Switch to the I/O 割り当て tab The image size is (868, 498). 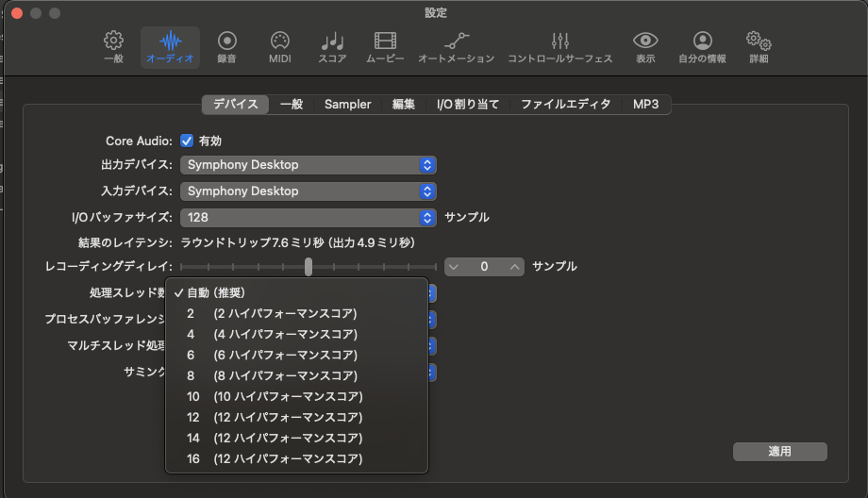(x=467, y=105)
